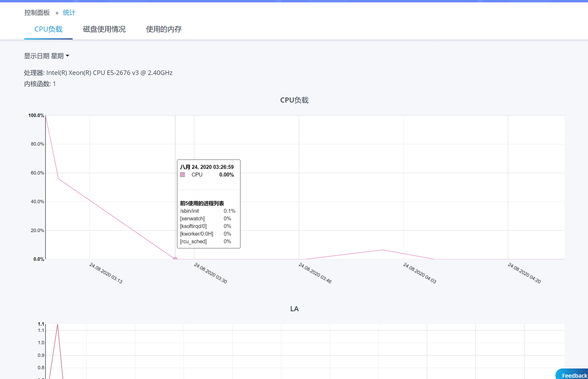Select the CPU负载 tab
The width and height of the screenshot is (588, 379).
point(48,29)
